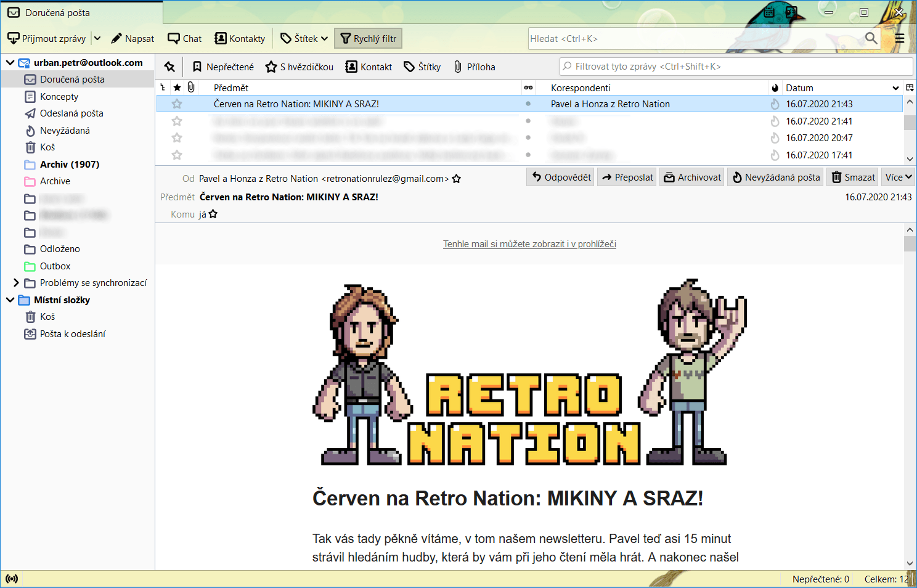This screenshot has width=917, height=588.
Task: Open the hamburger application menu
Action: [900, 38]
